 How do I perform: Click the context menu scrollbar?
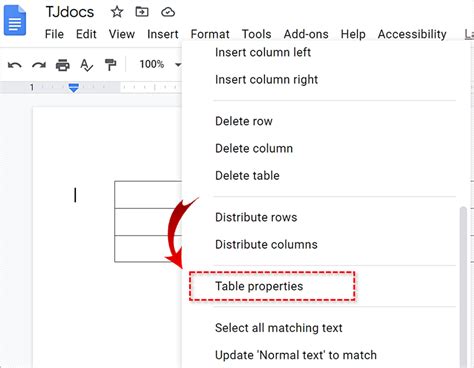[463, 287]
